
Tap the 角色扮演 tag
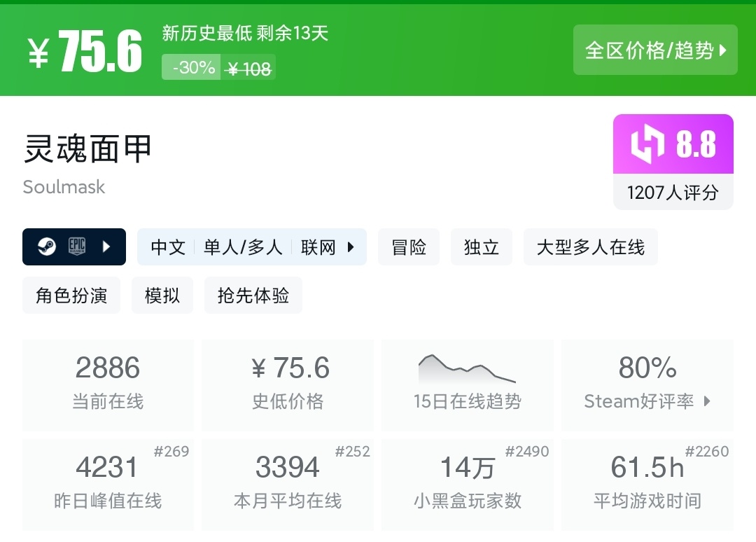click(71, 296)
